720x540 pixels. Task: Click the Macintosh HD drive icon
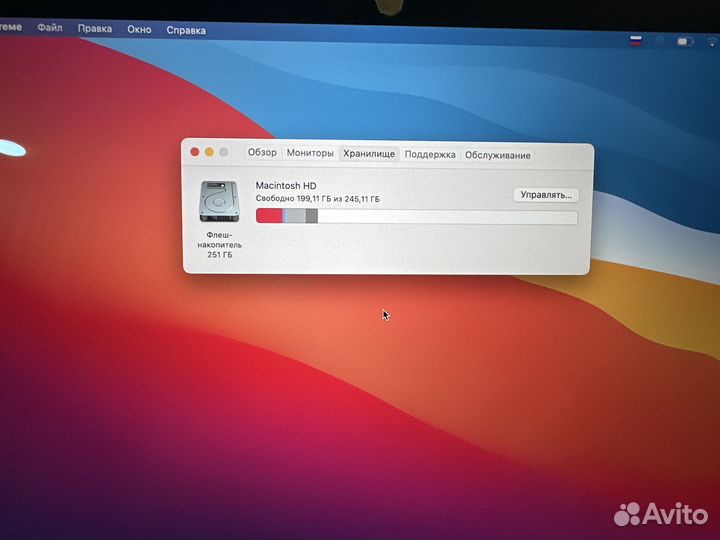point(219,202)
